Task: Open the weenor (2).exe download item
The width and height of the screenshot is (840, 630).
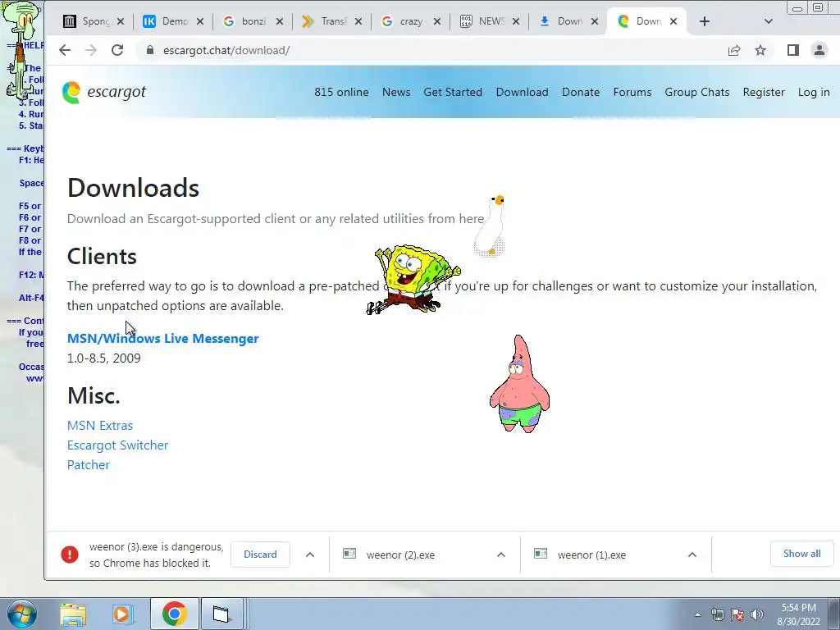Action: point(400,555)
